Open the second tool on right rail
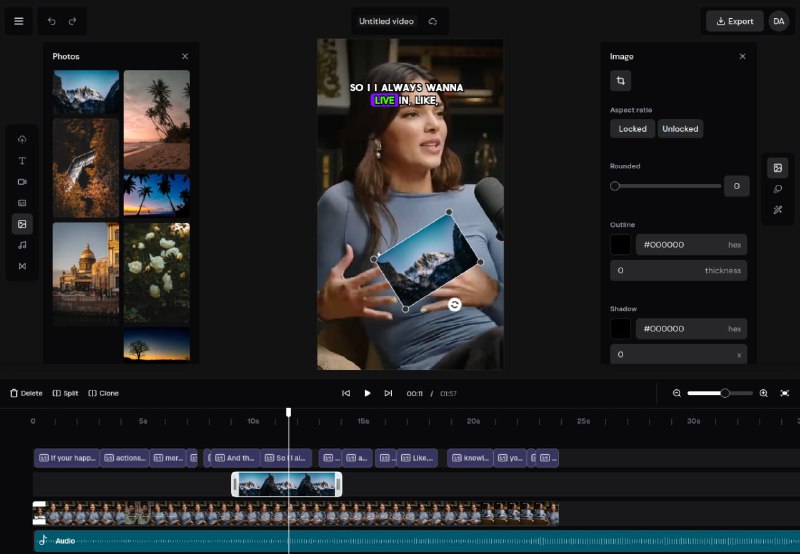 click(778, 189)
